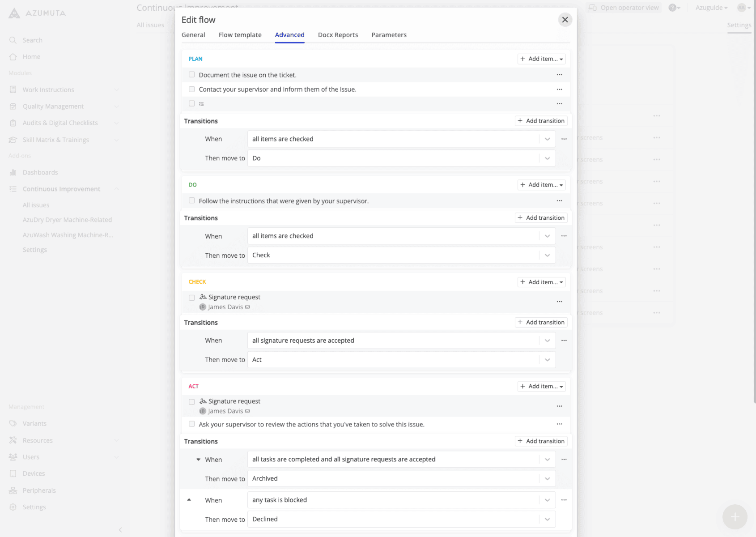756x537 pixels.
Task: Open Add item dropdown in Check section
Action: tap(541, 282)
